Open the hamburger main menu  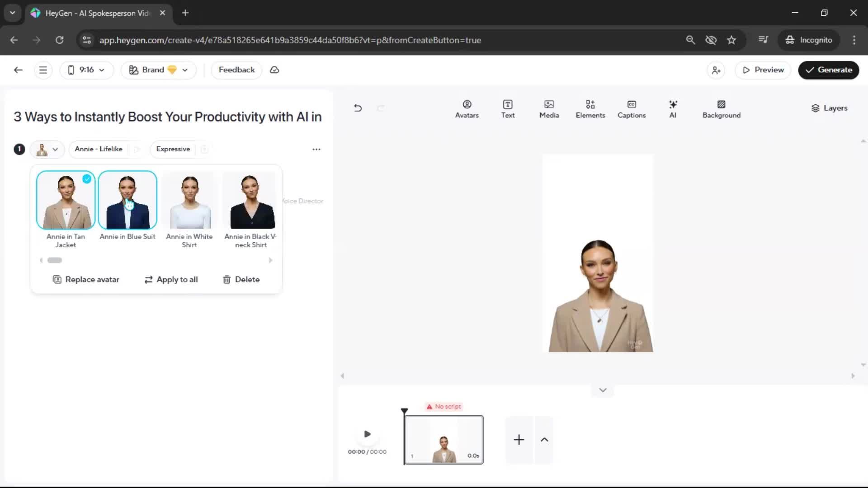(43, 70)
